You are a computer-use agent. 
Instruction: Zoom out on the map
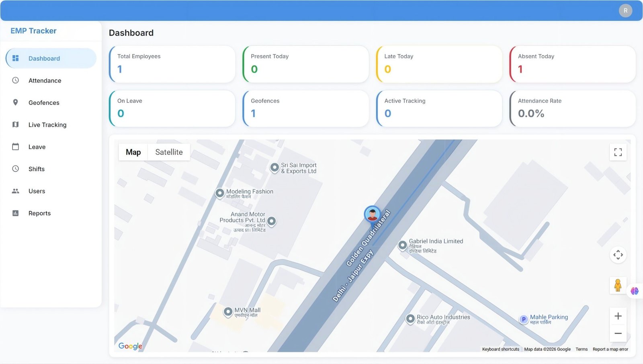point(618,333)
